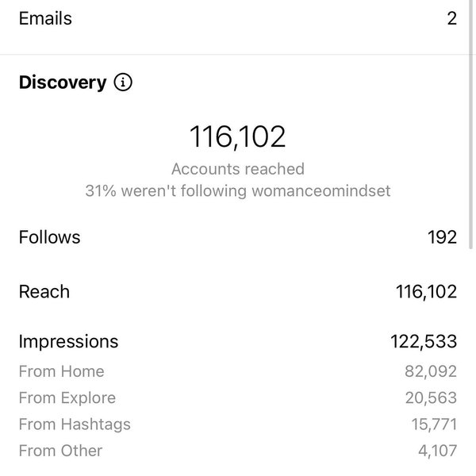The image size is (476, 476).
Task: Click the From Hashtags label
Action: click(75, 424)
